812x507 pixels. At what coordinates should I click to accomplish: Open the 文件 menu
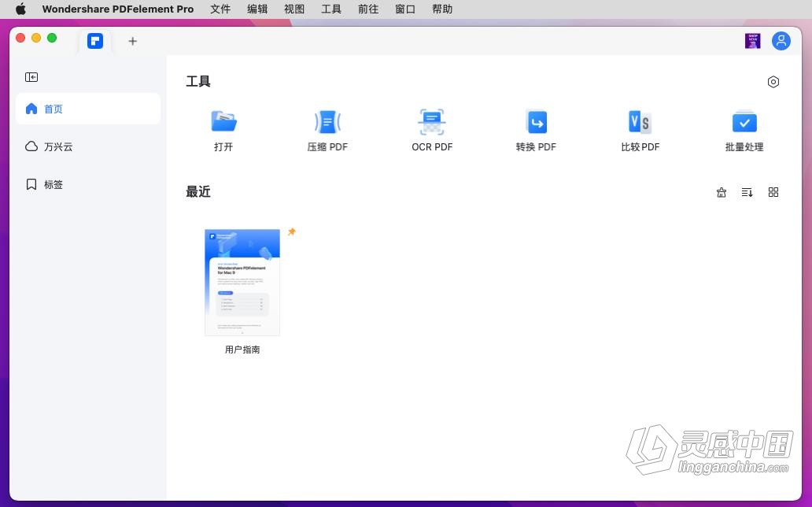click(220, 9)
